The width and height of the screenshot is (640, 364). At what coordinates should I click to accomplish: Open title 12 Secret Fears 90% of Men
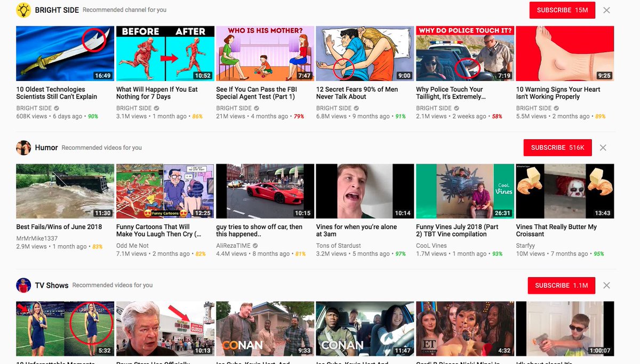tap(357, 93)
